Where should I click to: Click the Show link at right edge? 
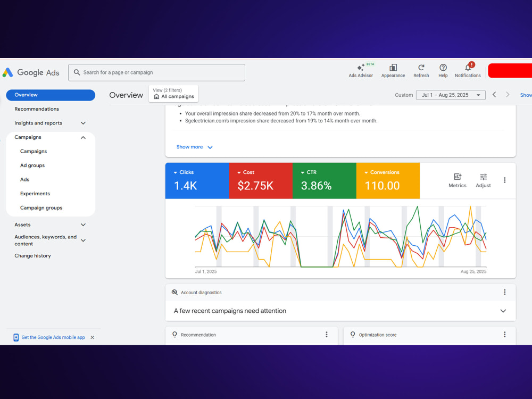click(526, 95)
